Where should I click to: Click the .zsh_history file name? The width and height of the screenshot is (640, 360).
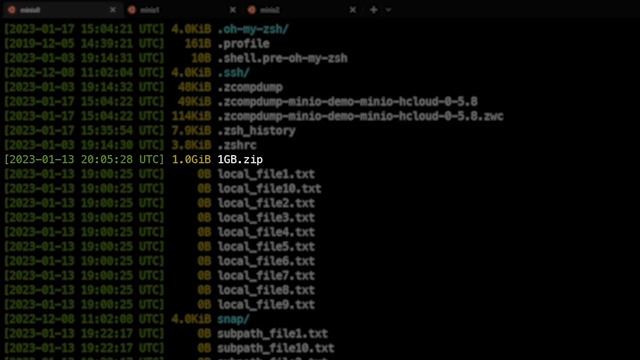point(256,131)
